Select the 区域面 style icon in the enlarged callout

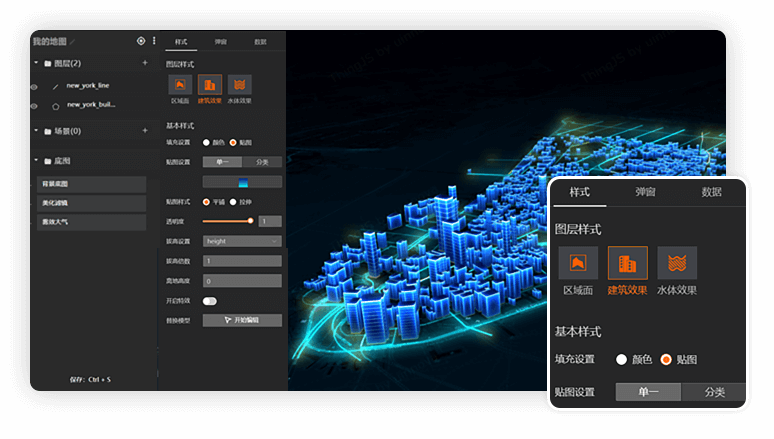[578, 264]
